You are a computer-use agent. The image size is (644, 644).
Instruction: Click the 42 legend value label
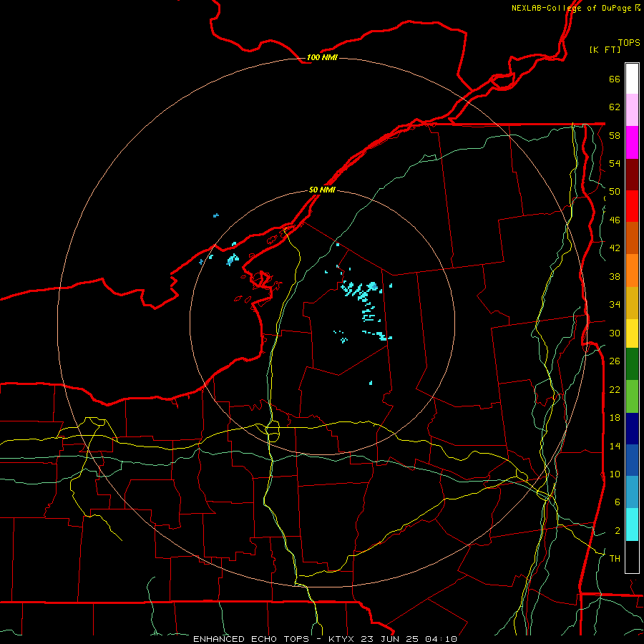click(x=615, y=248)
